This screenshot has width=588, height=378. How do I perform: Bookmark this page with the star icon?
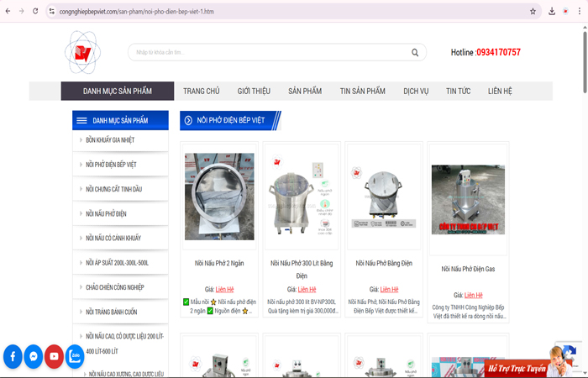[533, 12]
